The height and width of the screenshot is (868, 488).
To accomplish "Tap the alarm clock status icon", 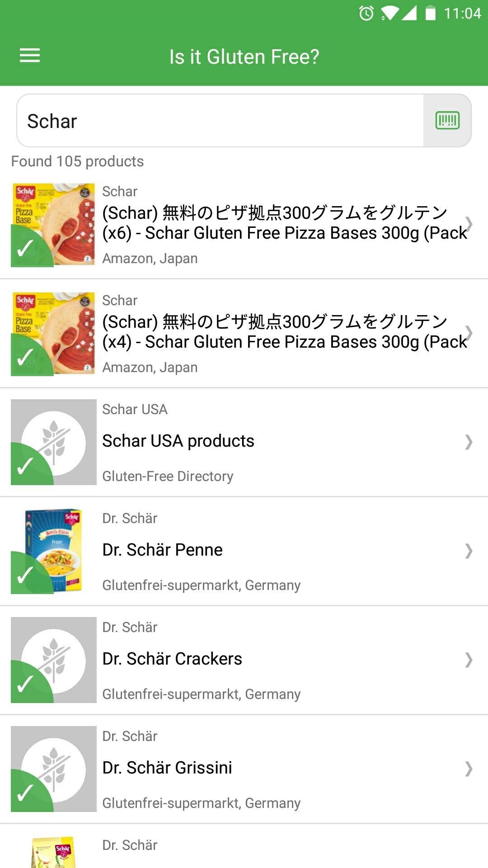I will pos(366,14).
